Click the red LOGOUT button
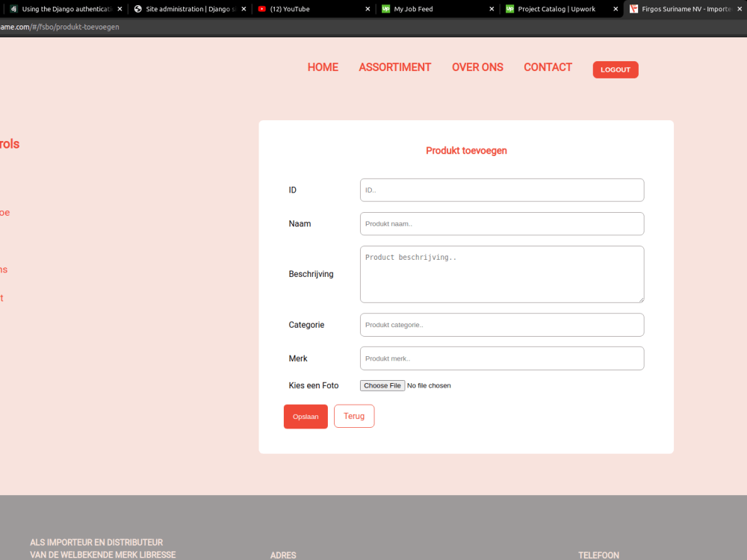The image size is (747, 560). pos(615,69)
